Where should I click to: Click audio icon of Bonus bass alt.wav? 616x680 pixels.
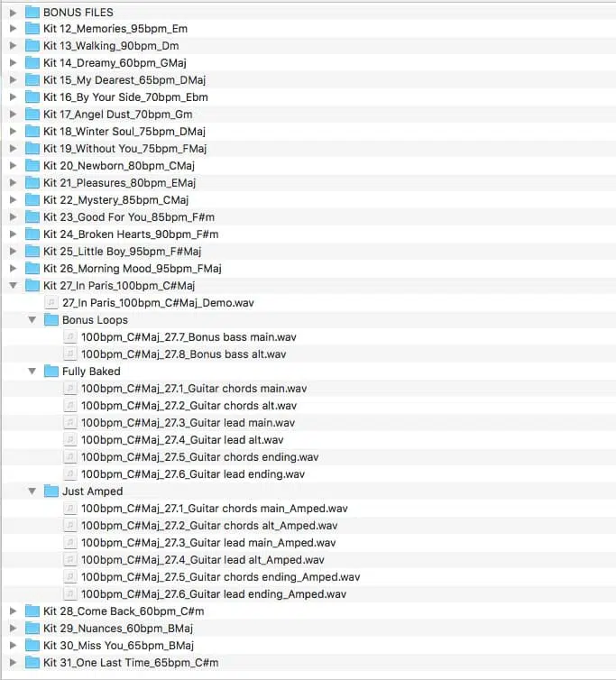pyautogui.click(x=70, y=354)
